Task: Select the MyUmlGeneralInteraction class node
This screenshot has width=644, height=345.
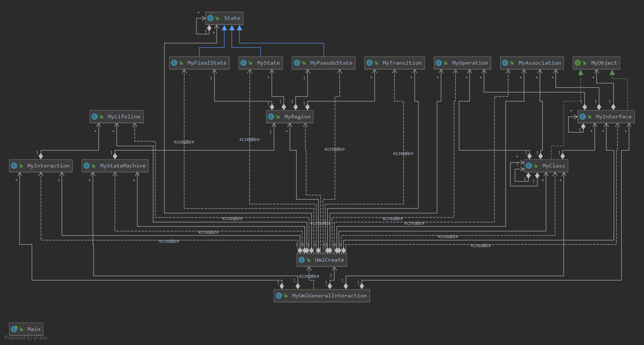Action: (322, 296)
